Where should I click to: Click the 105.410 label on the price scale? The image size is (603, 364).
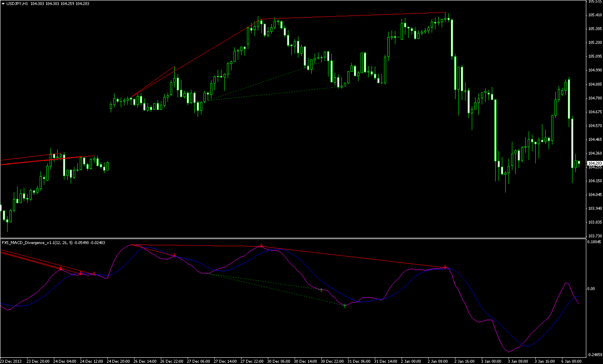click(x=594, y=15)
